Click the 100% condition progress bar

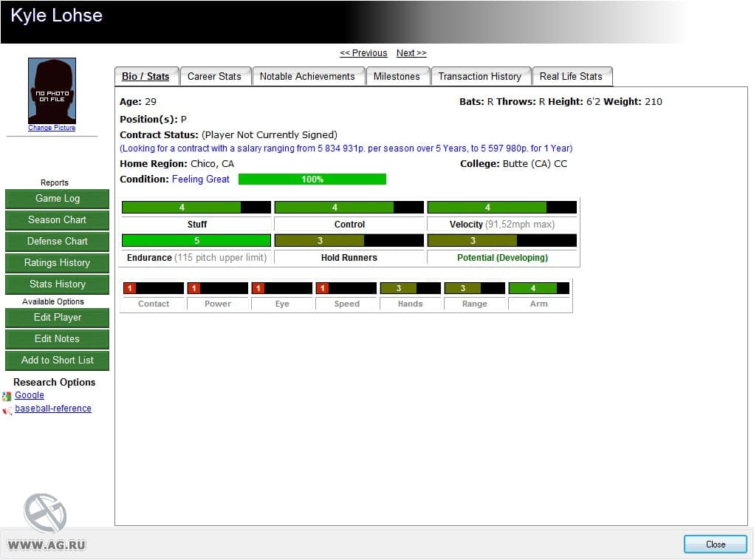coord(312,179)
